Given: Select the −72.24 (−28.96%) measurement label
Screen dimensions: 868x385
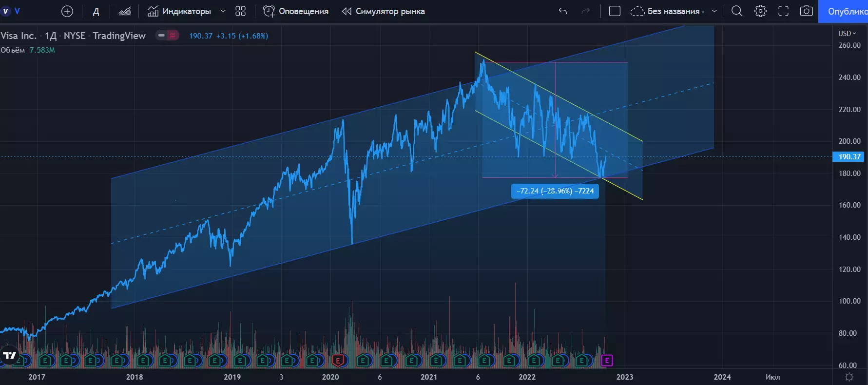Looking at the screenshot, I should (x=555, y=191).
